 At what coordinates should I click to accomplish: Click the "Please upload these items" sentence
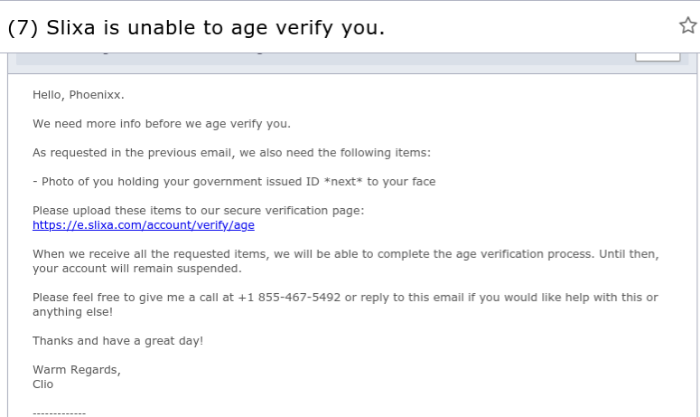pyautogui.click(x=198, y=210)
